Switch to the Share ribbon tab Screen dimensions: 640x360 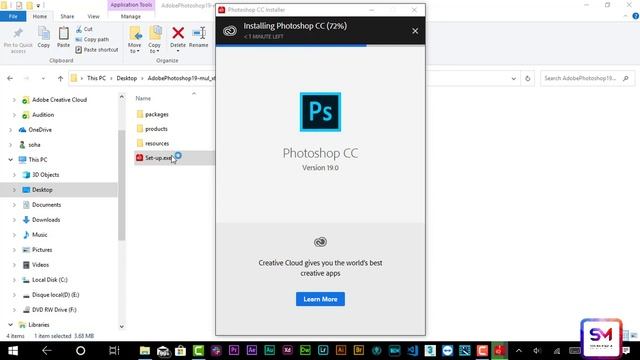pos(67,16)
